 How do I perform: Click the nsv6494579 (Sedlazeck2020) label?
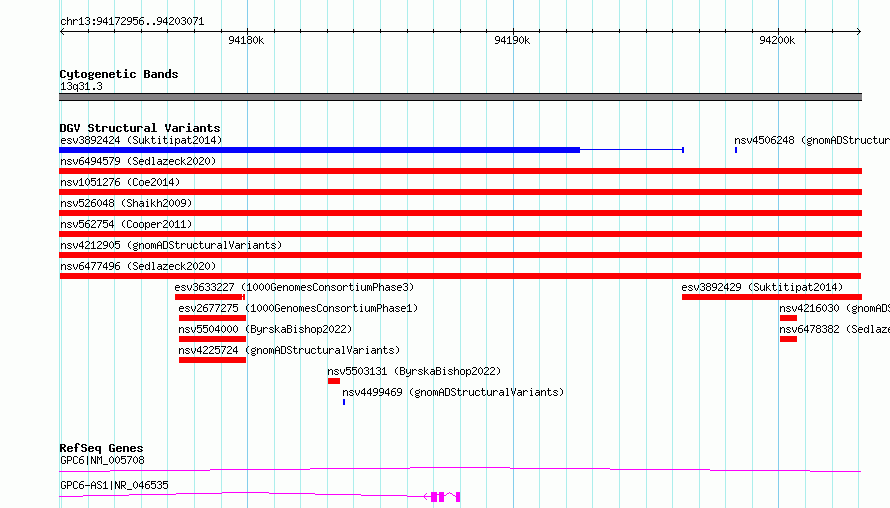pos(138,161)
